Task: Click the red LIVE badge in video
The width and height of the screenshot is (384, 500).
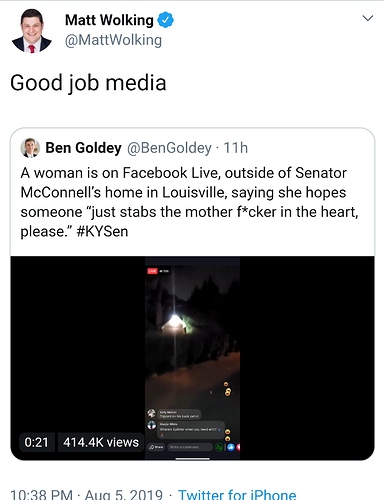Action: pyautogui.click(x=152, y=271)
